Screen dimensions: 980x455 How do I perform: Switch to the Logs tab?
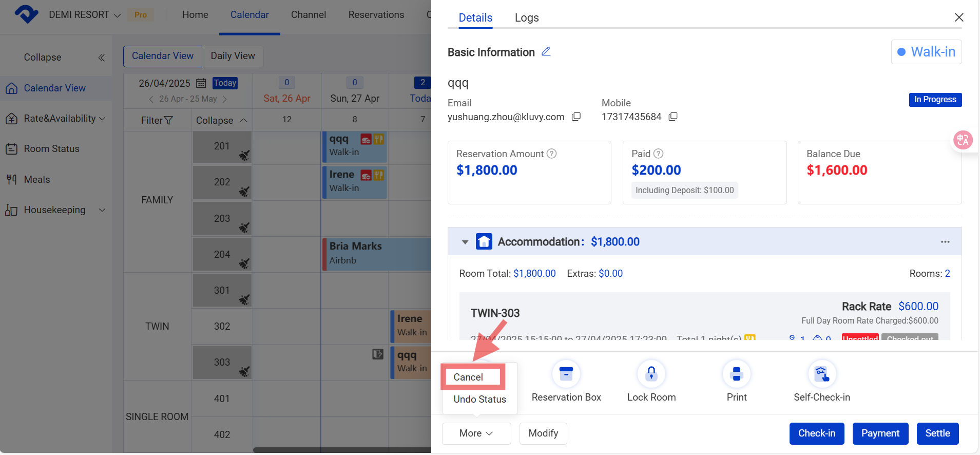coord(526,18)
